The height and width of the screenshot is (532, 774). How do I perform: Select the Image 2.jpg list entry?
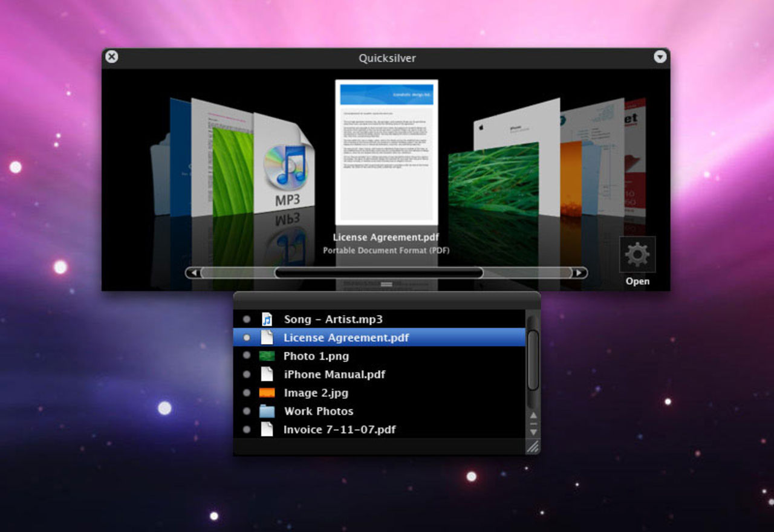pyautogui.click(x=316, y=393)
